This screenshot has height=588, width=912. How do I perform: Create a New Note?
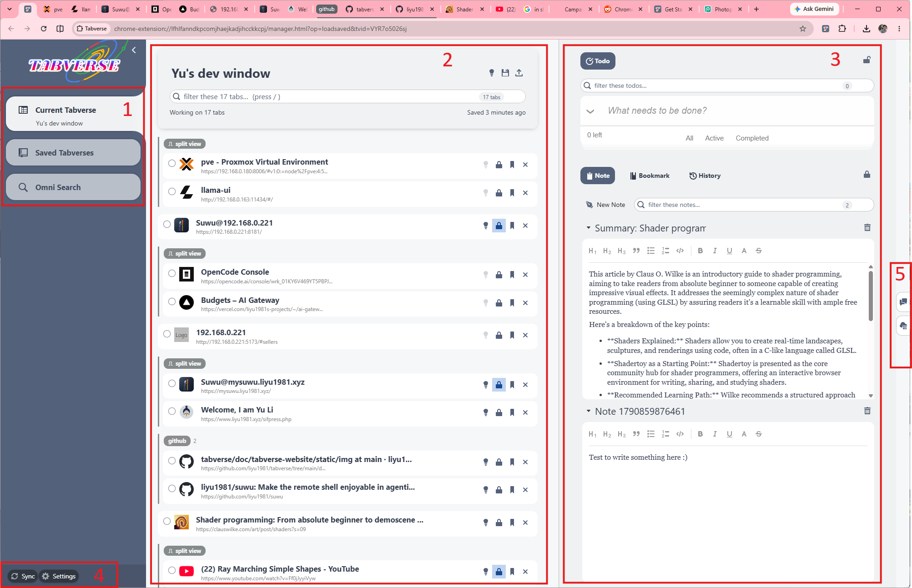(x=605, y=205)
